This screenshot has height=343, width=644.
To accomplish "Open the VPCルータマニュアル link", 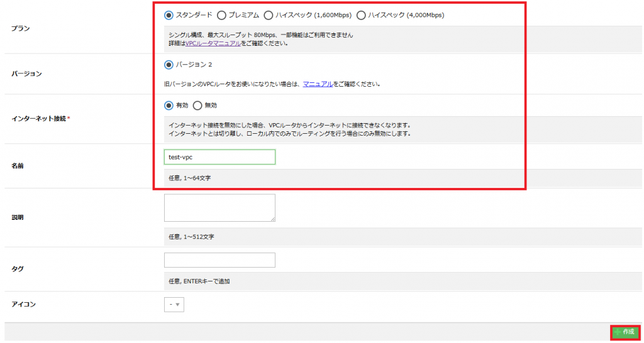I will (213, 43).
